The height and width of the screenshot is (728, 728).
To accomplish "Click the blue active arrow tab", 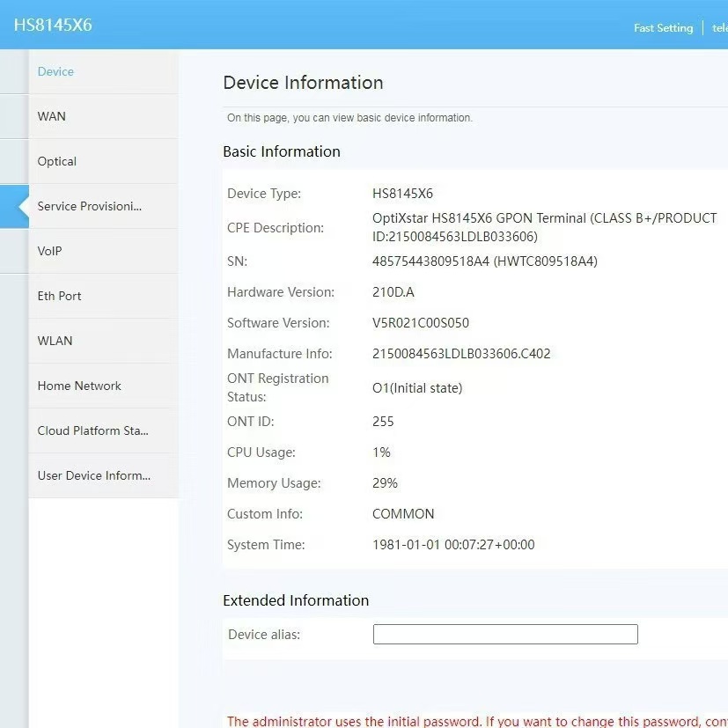I will 15,206.
